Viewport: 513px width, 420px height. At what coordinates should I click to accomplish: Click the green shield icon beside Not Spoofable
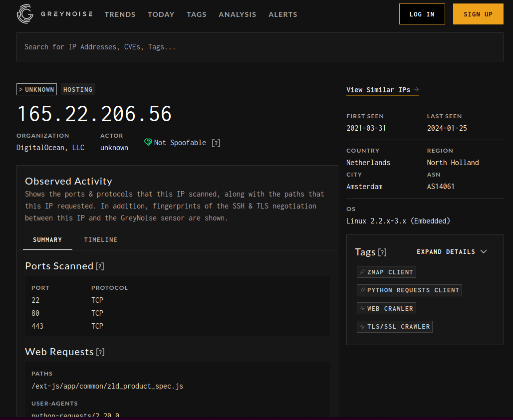tap(148, 142)
